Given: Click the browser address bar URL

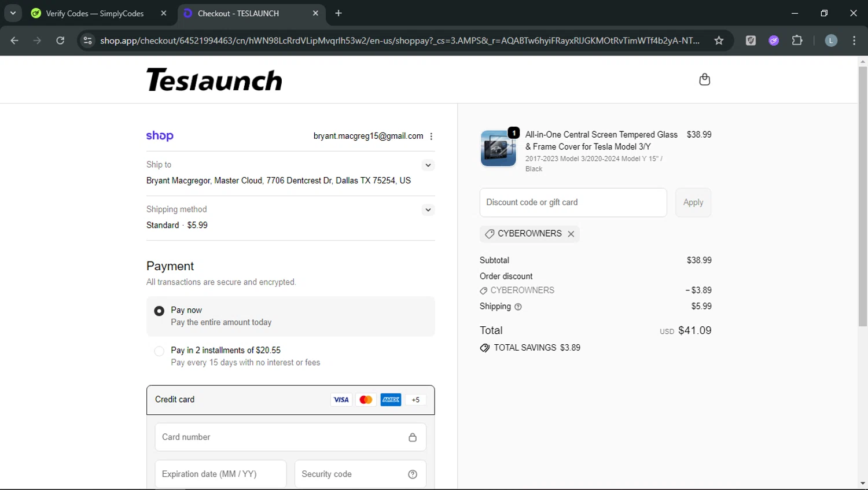Looking at the screenshot, I should pos(399,40).
